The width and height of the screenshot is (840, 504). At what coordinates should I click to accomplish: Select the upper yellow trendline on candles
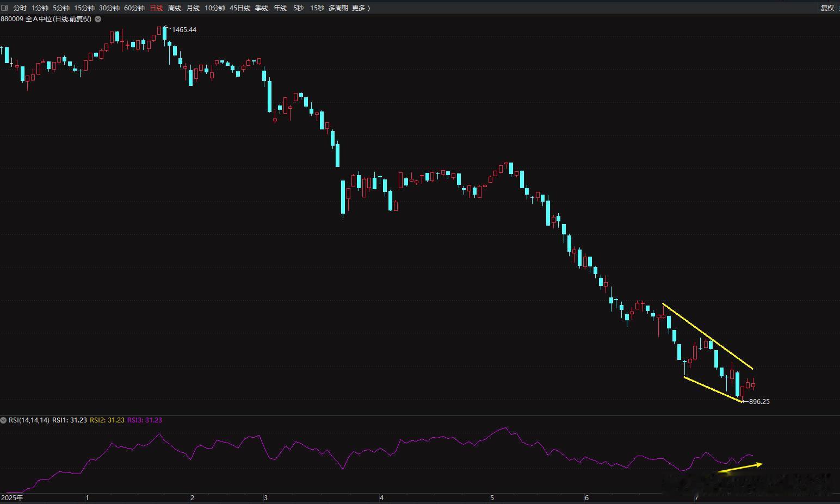[708, 336]
